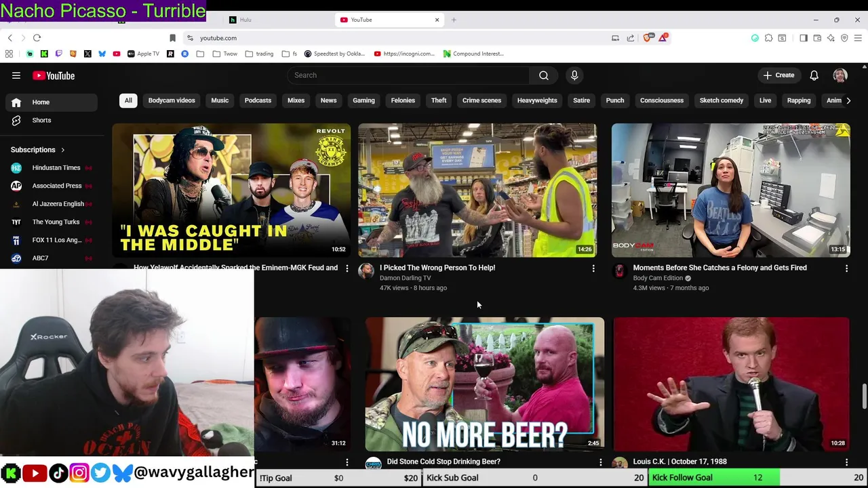This screenshot has width=868, height=488.
Task: Filter by Heavyweights chip
Action: pyautogui.click(x=537, y=100)
